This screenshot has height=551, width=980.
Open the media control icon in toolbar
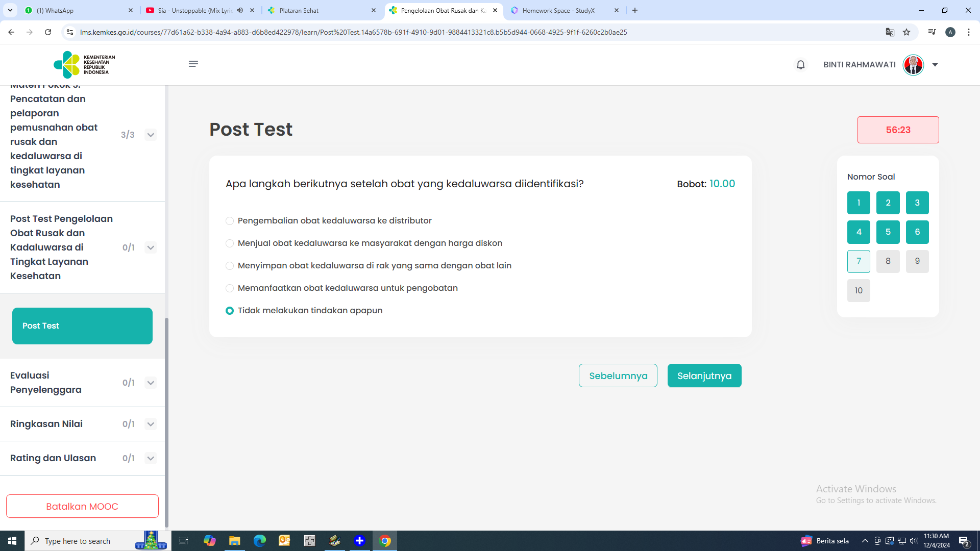point(932,32)
